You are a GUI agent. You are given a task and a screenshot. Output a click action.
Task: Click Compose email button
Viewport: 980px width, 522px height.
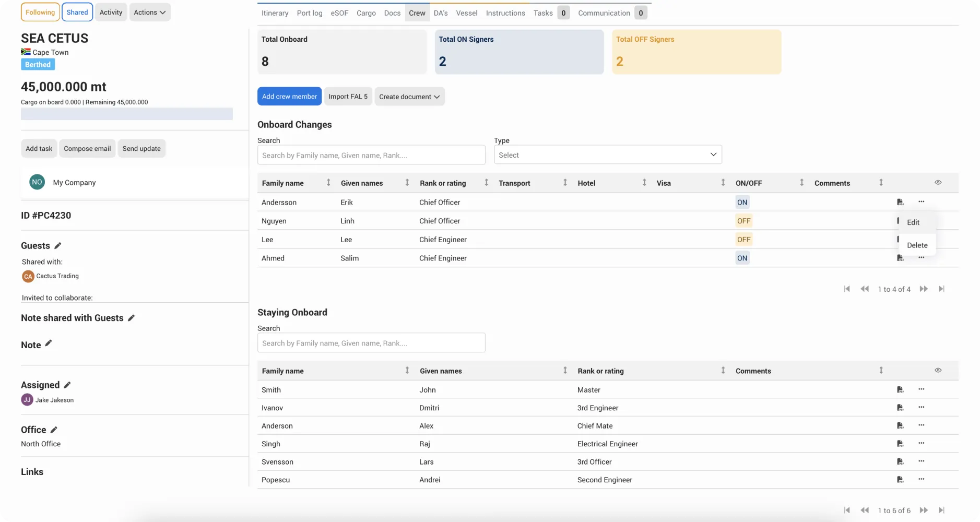click(x=87, y=148)
